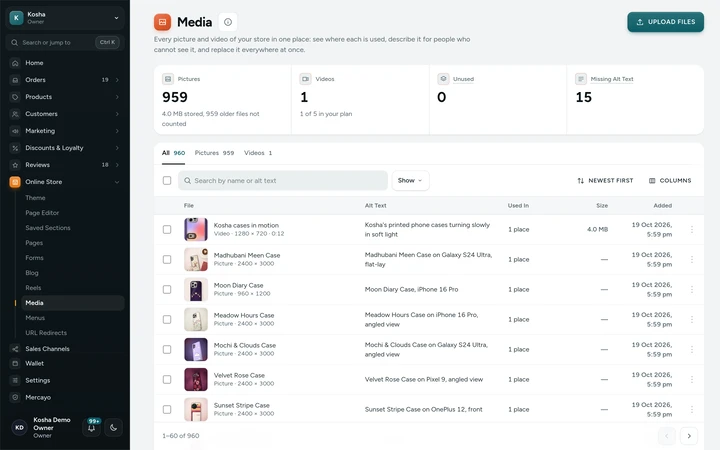Click the Search or jump to box
The width and height of the screenshot is (720, 450).
click(65, 42)
